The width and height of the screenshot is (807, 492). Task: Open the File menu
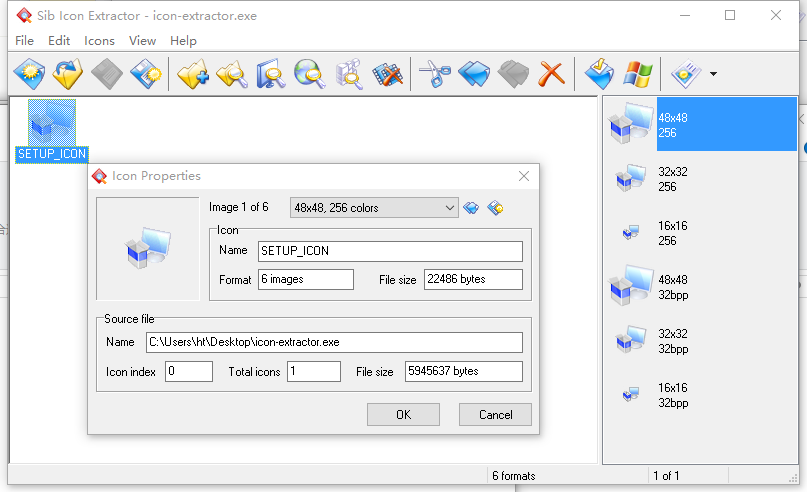tap(24, 41)
